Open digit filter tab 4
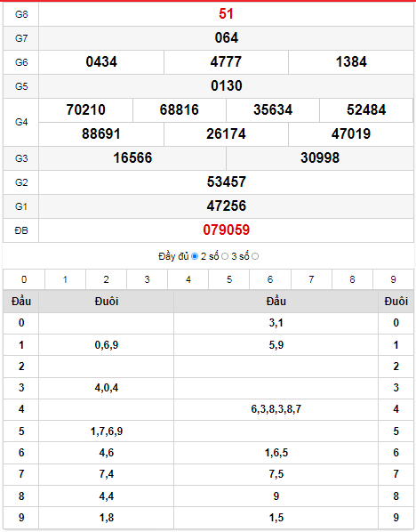This screenshot has height=532, width=416. [x=188, y=279]
